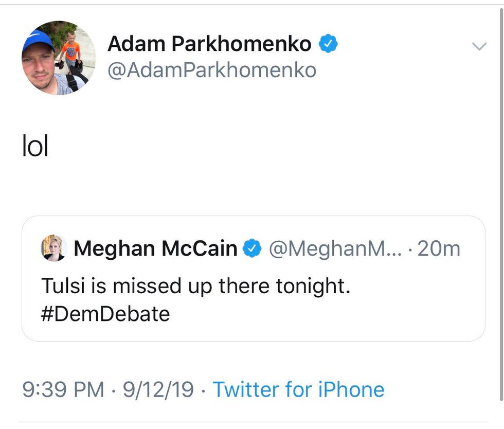Click the blue cap in Adam's profile picture
504x429 pixels.
(x=36, y=41)
